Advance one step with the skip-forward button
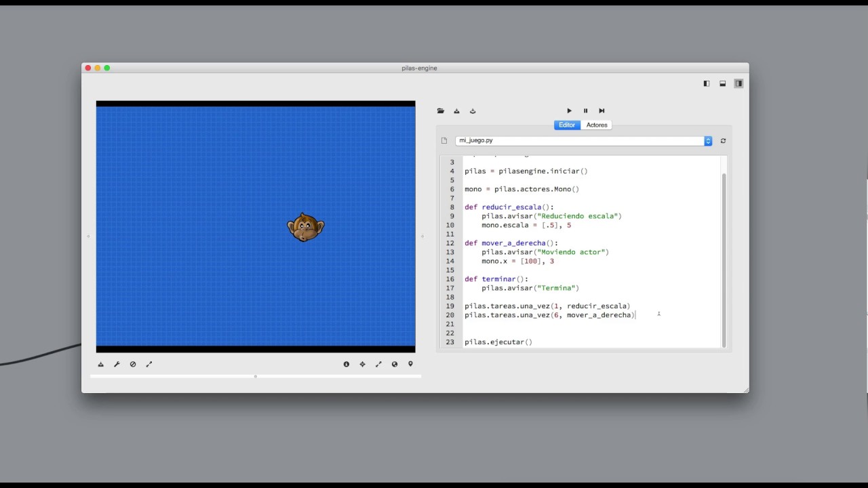868x488 pixels. coord(601,110)
